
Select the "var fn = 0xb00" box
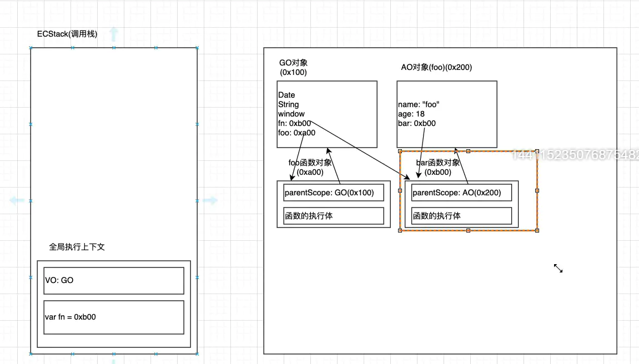tap(113, 317)
